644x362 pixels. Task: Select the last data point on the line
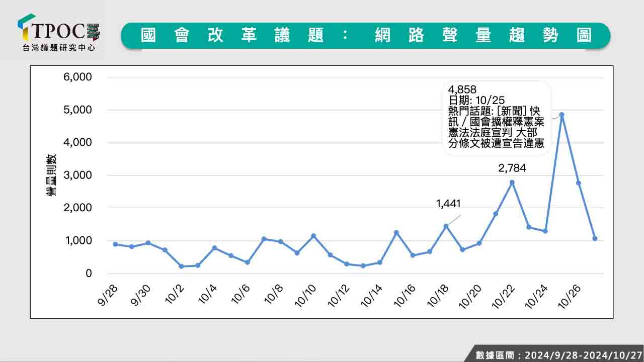595,239
